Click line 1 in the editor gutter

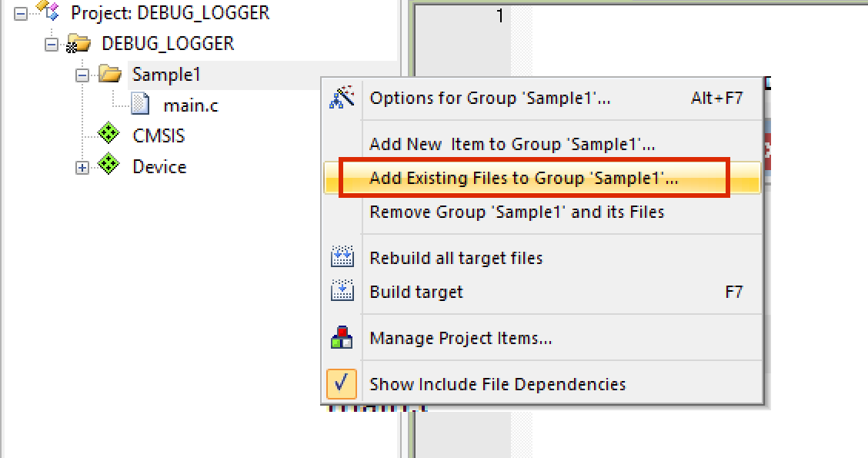[499, 15]
